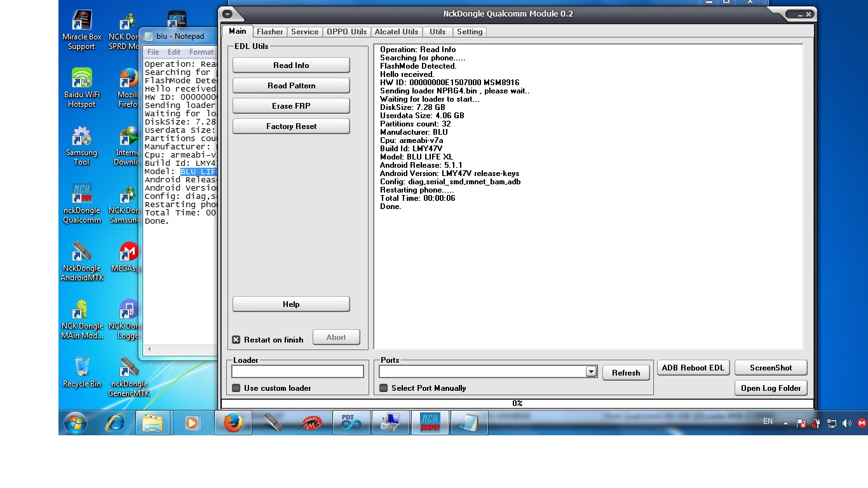Toggle the Restart on finish checkbox
Image resolution: width=868 pixels, height=488 pixels.
click(x=236, y=340)
